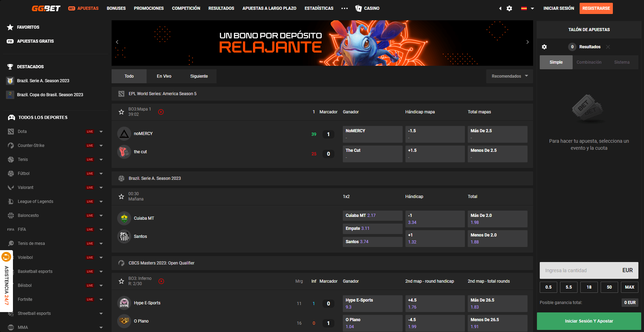Click the GGBET logo

point(46,8)
